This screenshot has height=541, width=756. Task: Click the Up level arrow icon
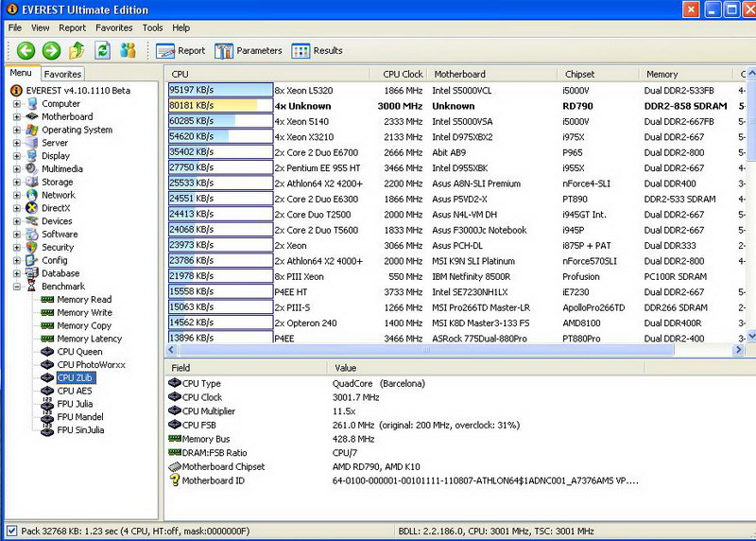pyautogui.click(x=77, y=50)
